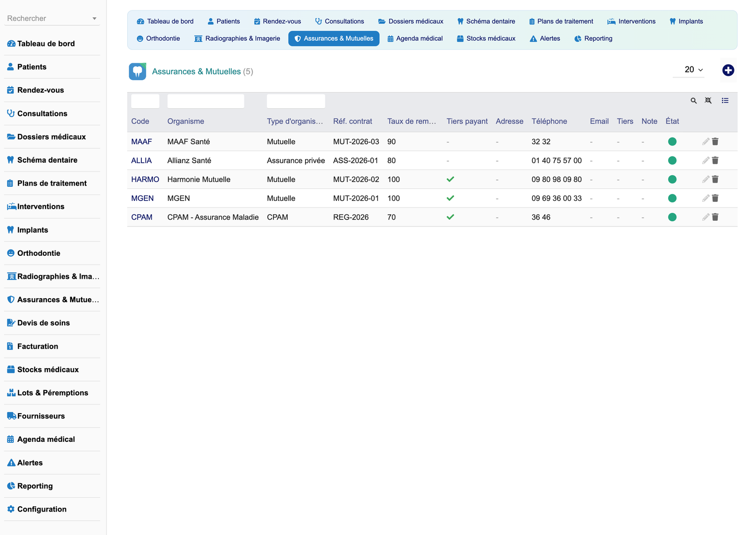Click the Alertes warning triangle icon in sidebar

pos(11,462)
